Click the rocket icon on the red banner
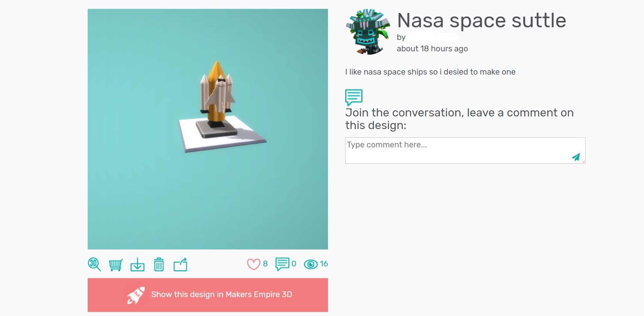644x316 pixels. tap(136, 295)
